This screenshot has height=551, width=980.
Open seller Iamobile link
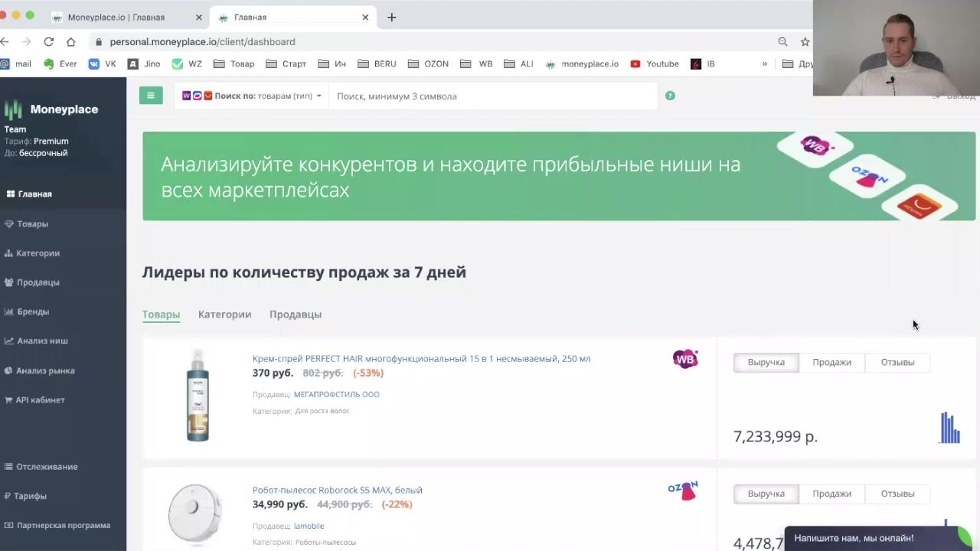[309, 527]
